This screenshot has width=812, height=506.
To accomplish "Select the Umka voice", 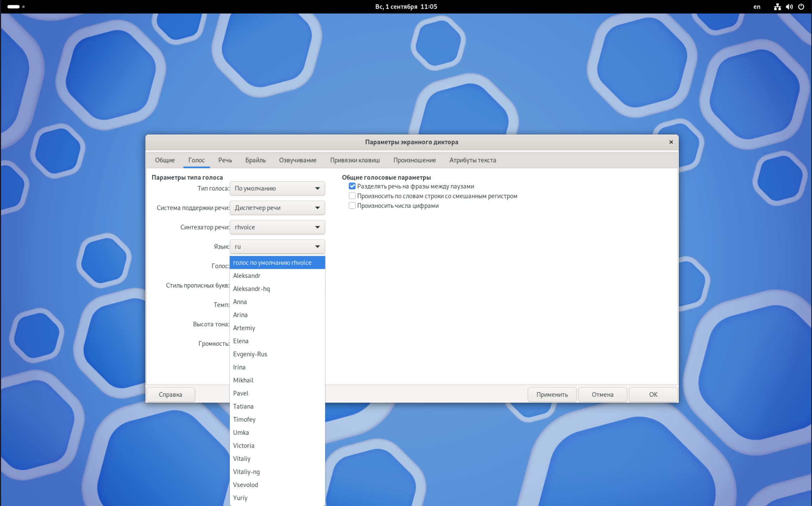I will pyautogui.click(x=277, y=432).
